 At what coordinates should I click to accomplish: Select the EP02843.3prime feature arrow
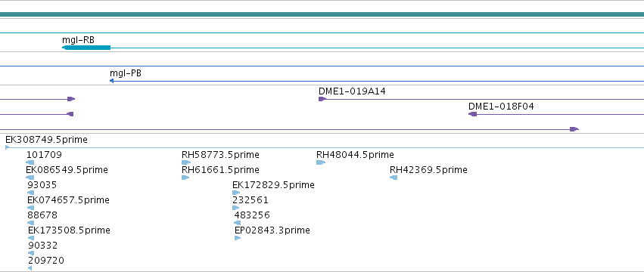pyautogui.click(x=238, y=238)
